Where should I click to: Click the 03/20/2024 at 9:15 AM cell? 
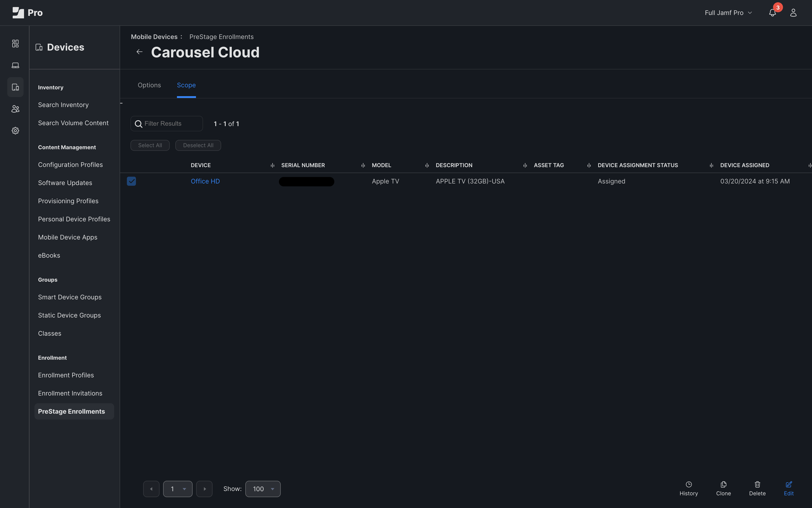[755, 181]
